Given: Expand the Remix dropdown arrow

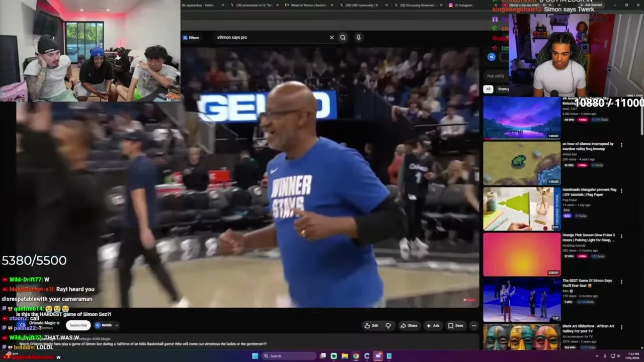Looking at the screenshot, I should [x=116, y=325].
